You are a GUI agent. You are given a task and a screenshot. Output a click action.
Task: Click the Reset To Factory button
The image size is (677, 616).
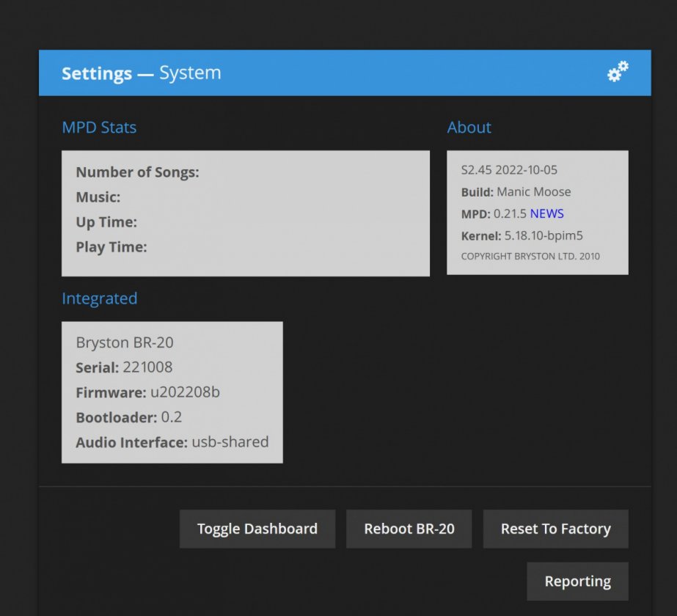coord(556,529)
